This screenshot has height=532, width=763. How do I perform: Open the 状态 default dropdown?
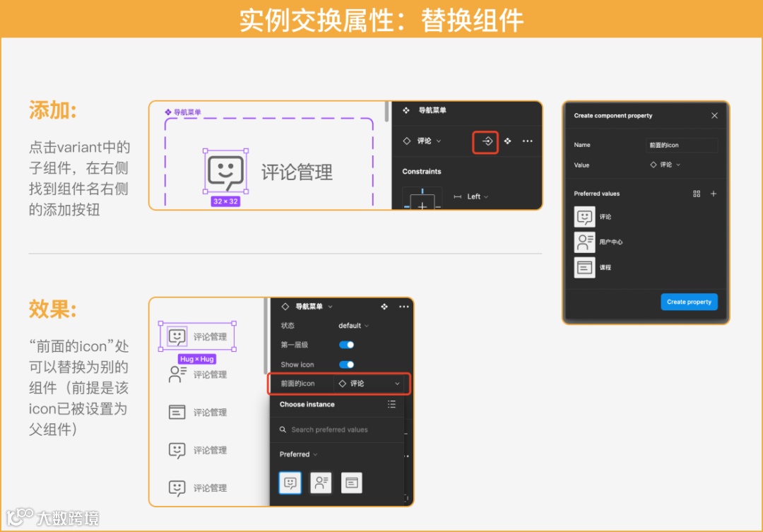(353, 326)
